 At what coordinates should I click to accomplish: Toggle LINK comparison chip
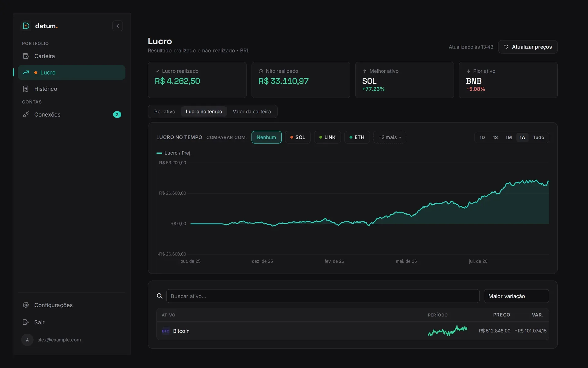click(327, 137)
